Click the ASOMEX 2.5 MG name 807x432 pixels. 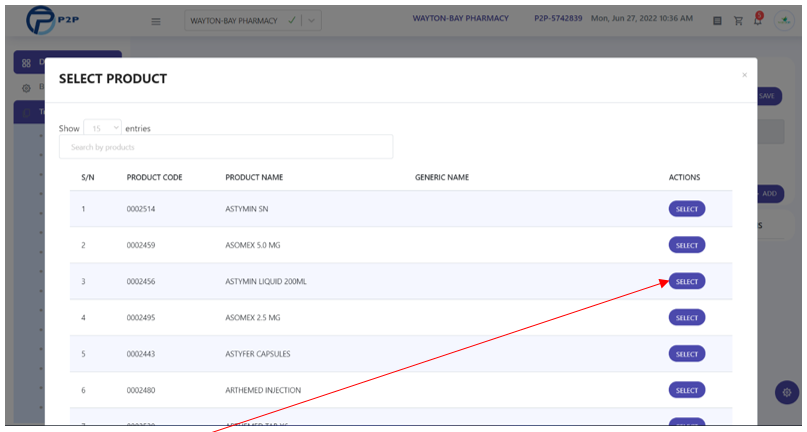(x=253, y=318)
